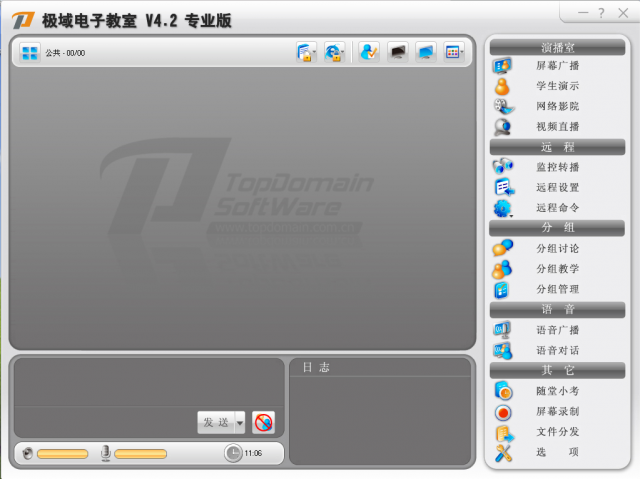Screen dimensions: 640x479
Task: Open the 屏幕广播 screen broadcast icon
Action: tap(502, 66)
